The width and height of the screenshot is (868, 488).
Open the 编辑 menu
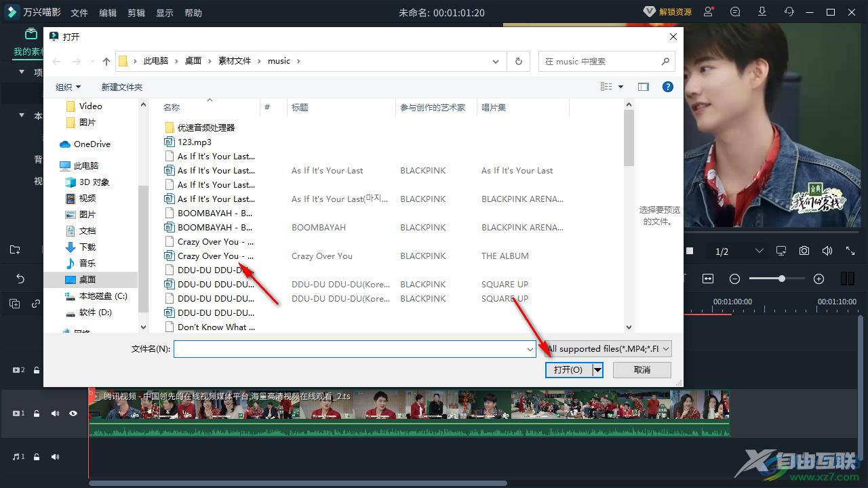[108, 13]
